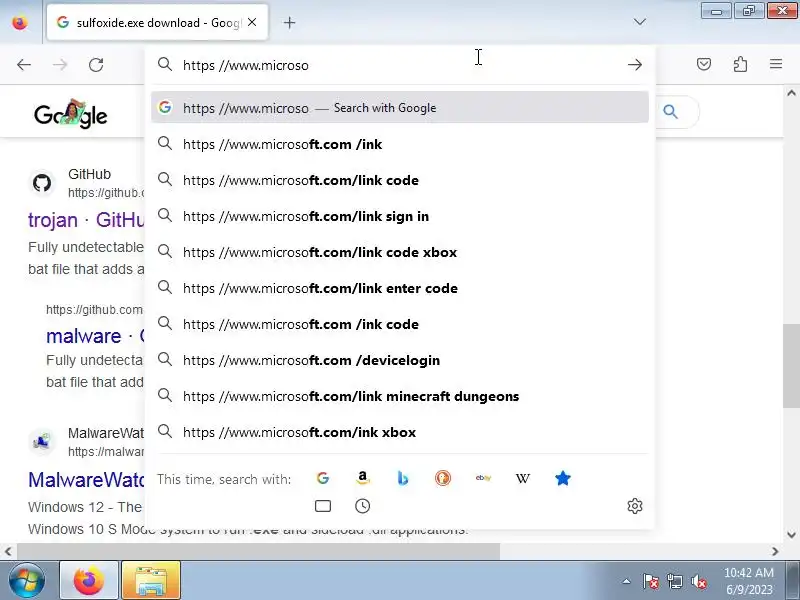Viewport: 800px width, 600px height.
Task: Click the Google doodle logo
Action: pos(70,113)
